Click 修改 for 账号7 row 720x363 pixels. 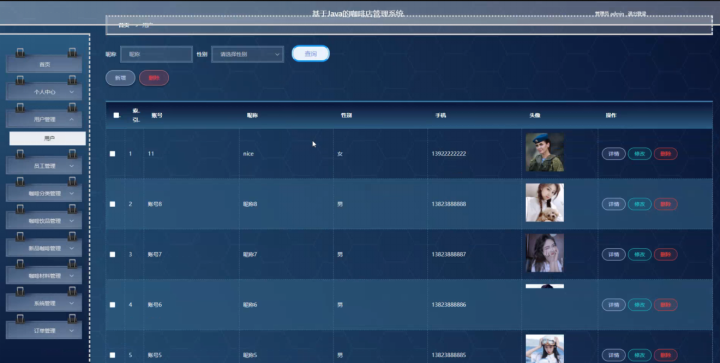[x=640, y=254]
